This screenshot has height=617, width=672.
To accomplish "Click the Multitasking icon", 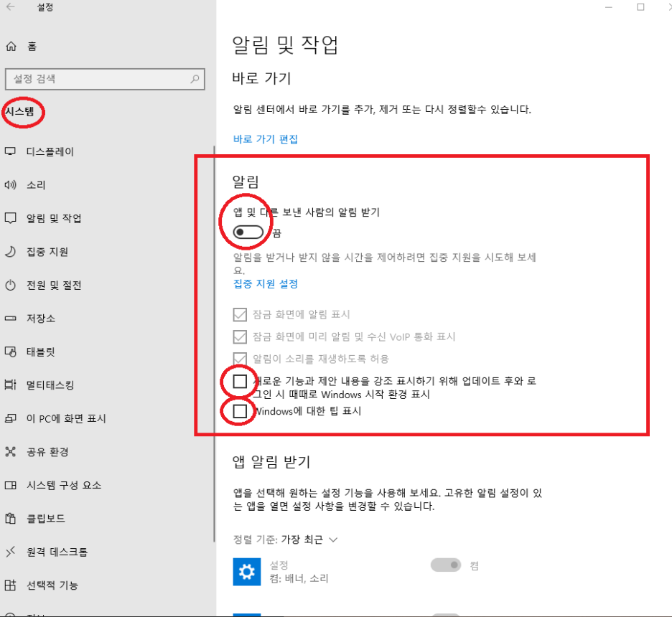I will (x=10, y=385).
